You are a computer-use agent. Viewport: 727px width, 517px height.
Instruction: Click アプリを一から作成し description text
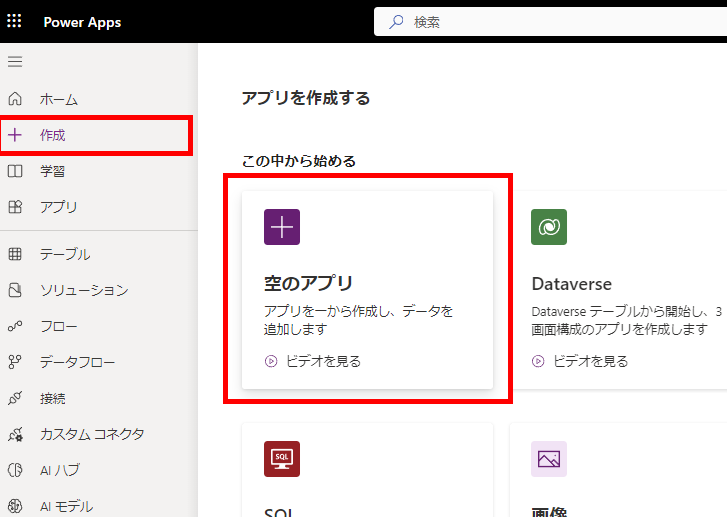click(358, 320)
